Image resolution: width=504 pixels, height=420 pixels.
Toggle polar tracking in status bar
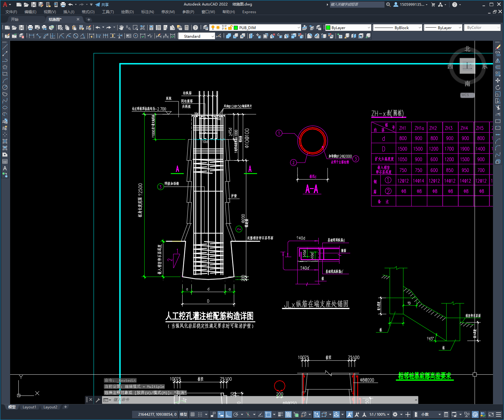click(x=236, y=414)
